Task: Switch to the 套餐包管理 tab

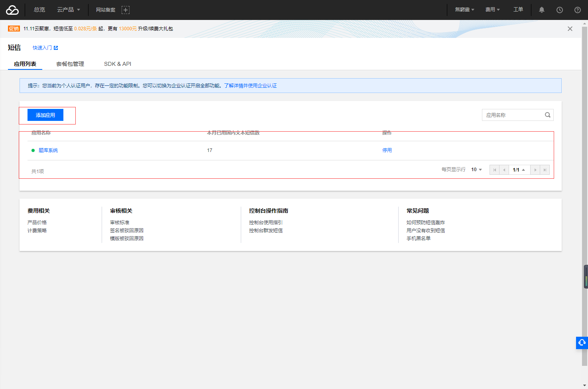Action: pyautogui.click(x=70, y=64)
